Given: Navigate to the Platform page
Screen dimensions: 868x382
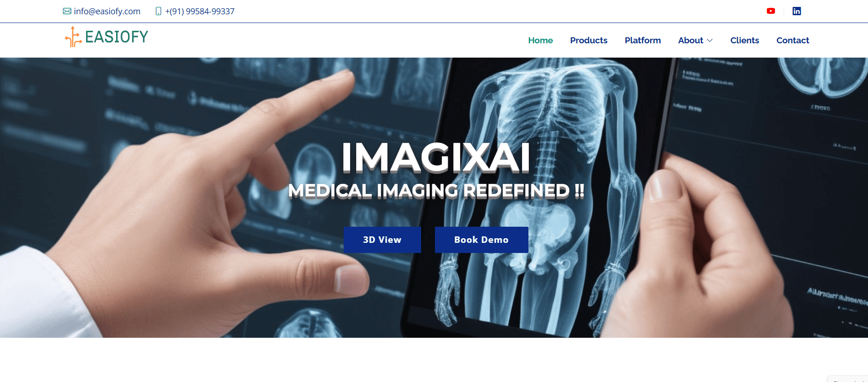Looking at the screenshot, I should (643, 41).
